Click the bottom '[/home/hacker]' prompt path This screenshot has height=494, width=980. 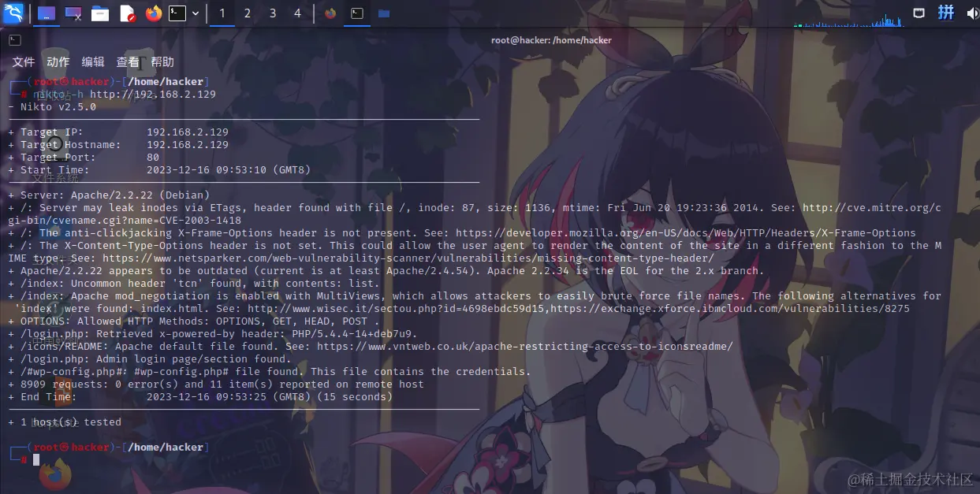166,448
